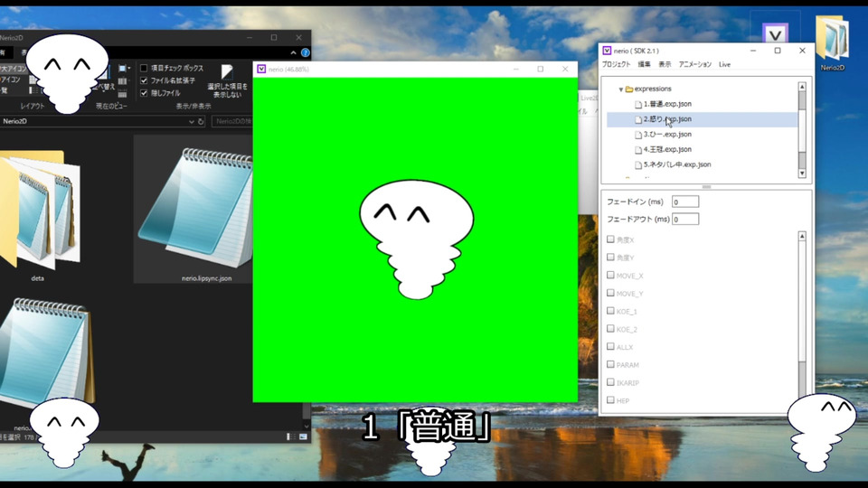Enable the MOVE_X parameter checkbox
This screenshot has width=868, height=488.
click(x=610, y=275)
